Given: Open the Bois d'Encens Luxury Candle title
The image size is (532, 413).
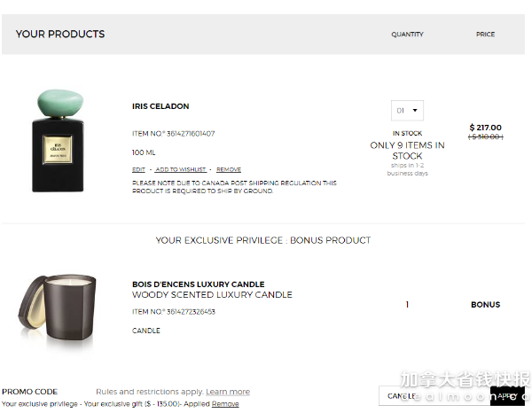Looking at the screenshot, I should [199, 284].
